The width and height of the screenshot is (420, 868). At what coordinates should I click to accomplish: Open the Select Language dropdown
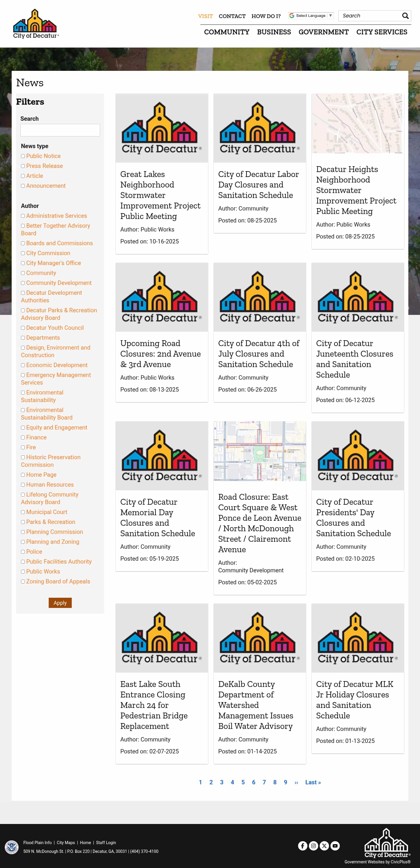pos(311,15)
